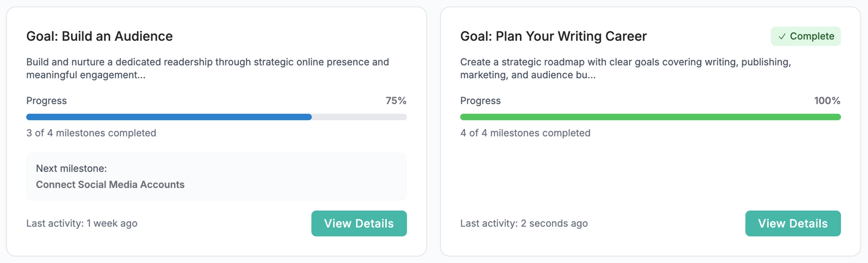The image size is (868, 263).
Task: Click the word "Complete" in the green badge
Action: 812,36
